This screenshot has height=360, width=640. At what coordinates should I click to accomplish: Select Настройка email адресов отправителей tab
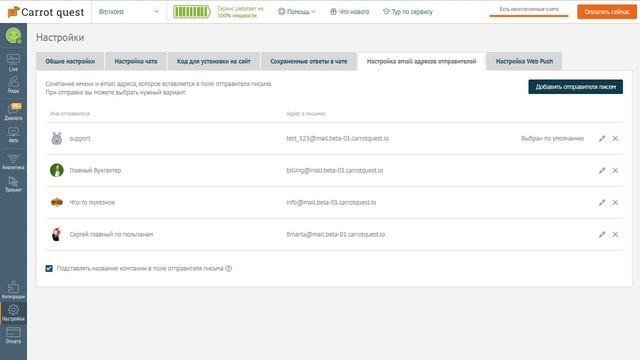[x=421, y=61]
